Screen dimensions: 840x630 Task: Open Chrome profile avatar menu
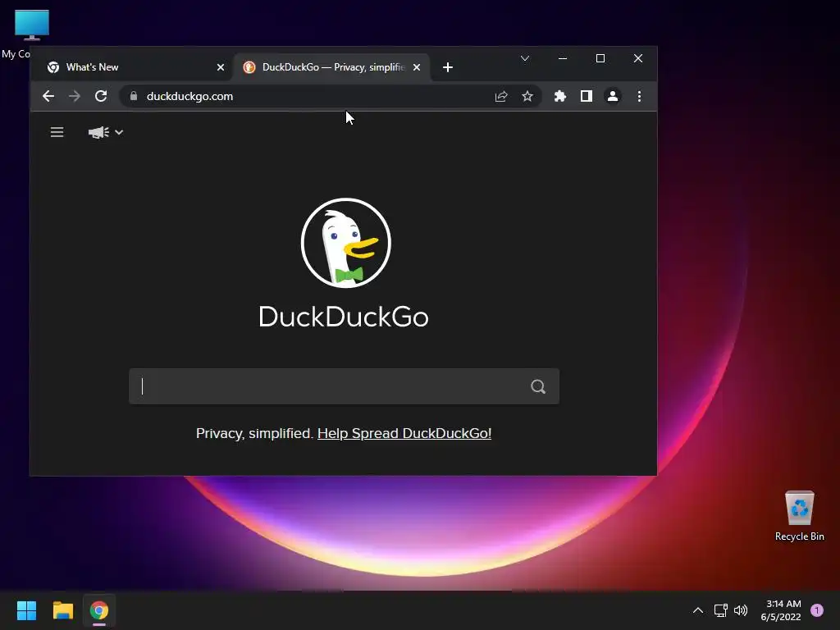[612, 96]
